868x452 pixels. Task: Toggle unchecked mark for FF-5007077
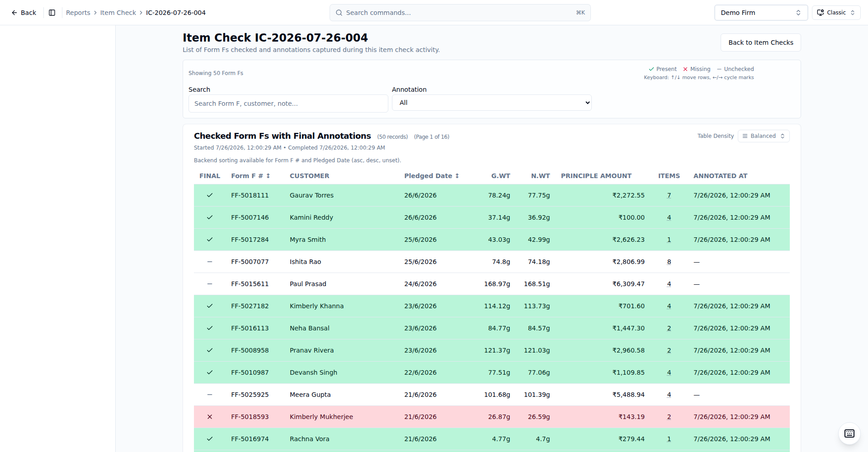(x=210, y=262)
